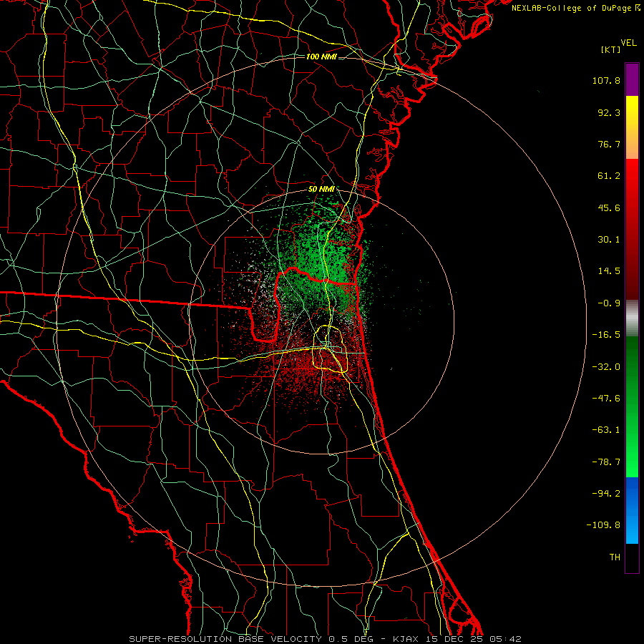Click the 50 NMI range ring label
The height and width of the screenshot is (644, 644).
(x=321, y=190)
